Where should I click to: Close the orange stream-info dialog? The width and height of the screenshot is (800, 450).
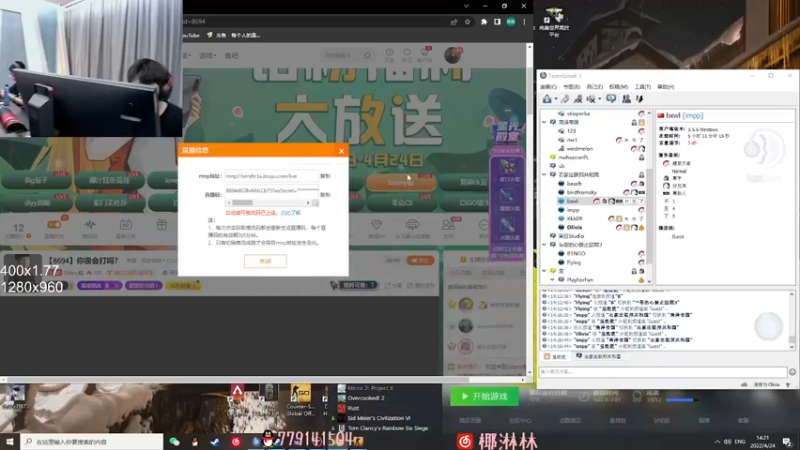point(341,151)
